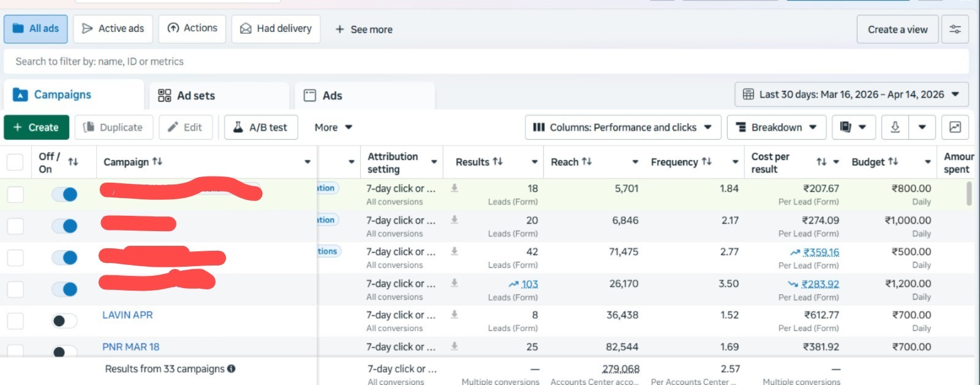Viewport: 980px width, 385px height.
Task: Click the download icon in the 103 results row
Action: 454,283
